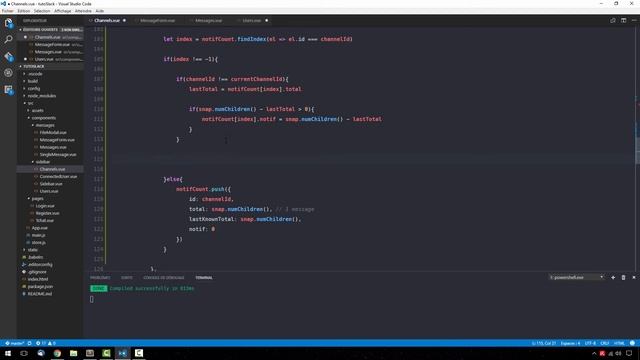Image resolution: width=640 pixels, height=360 pixels.
Task: Open the Windows notification center
Action: pos(629,353)
